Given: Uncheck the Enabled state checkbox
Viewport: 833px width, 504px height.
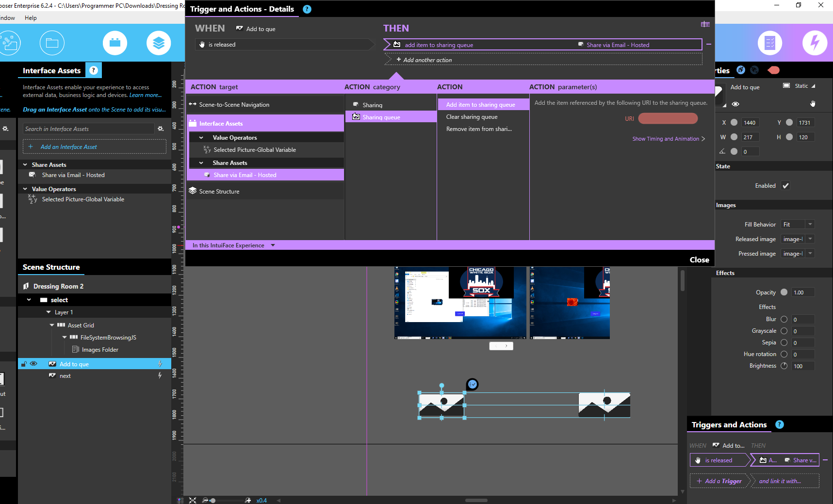Looking at the screenshot, I should (x=785, y=186).
